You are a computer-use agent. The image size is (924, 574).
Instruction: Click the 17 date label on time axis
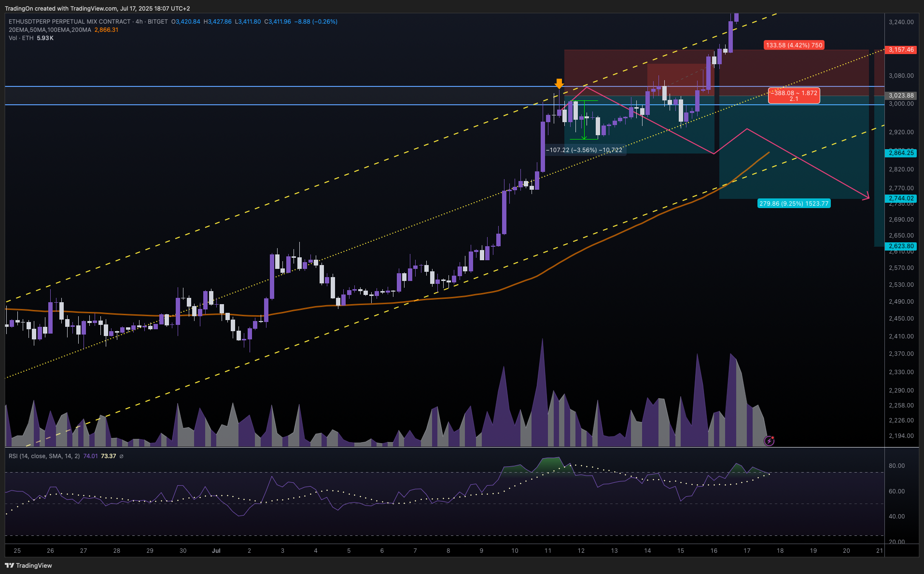point(747,551)
